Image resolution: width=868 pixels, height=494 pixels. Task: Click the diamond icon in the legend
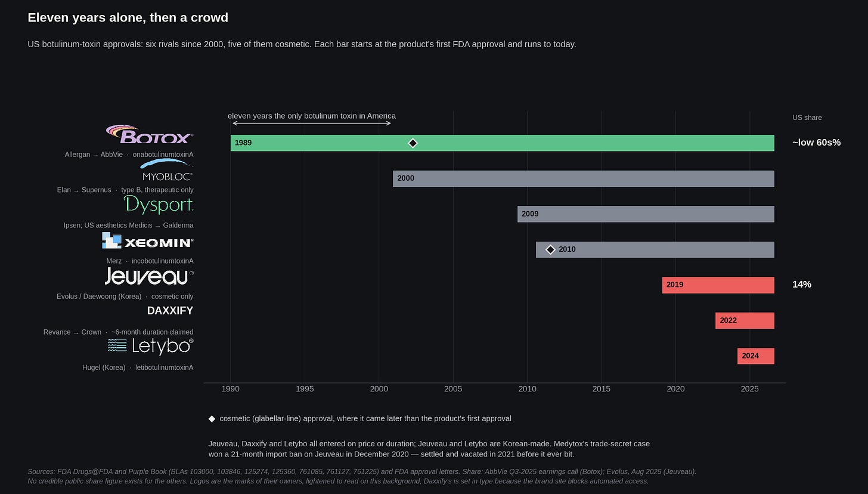(x=212, y=419)
